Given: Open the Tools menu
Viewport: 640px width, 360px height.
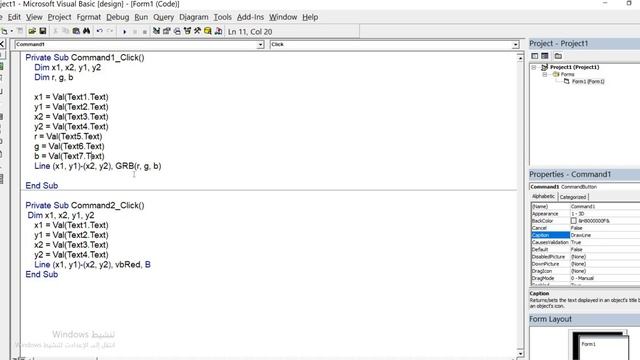Looking at the screenshot, I should tap(222, 17).
